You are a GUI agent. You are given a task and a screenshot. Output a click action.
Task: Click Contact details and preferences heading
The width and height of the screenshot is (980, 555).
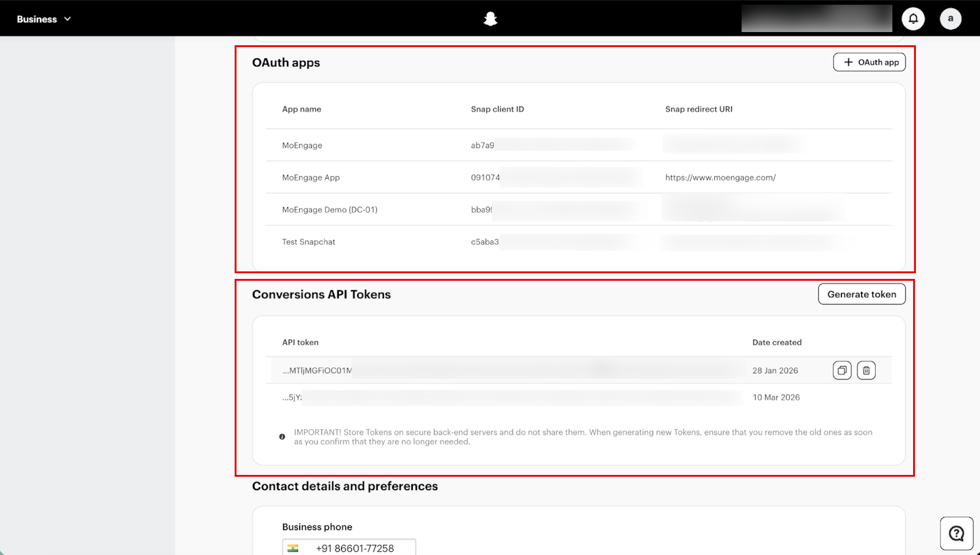coord(345,486)
